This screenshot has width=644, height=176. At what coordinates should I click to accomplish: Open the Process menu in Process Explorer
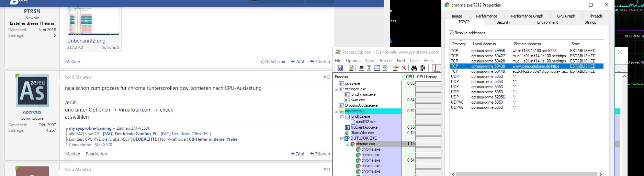pyautogui.click(x=385, y=60)
